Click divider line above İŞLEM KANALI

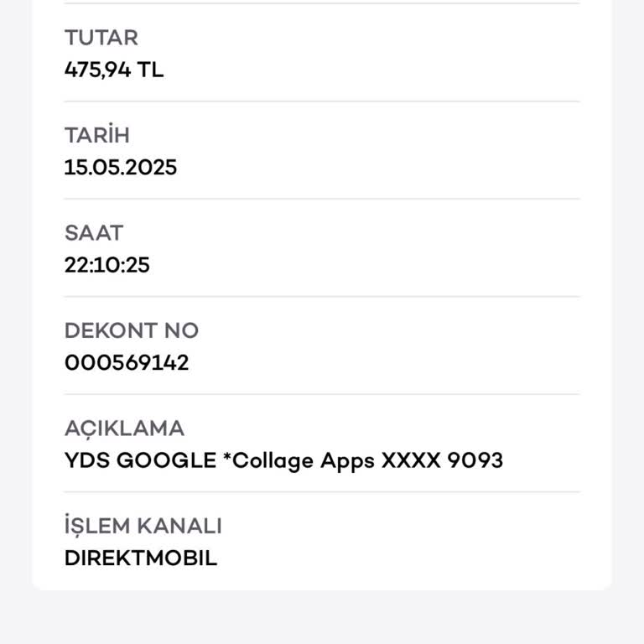coord(322,491)
